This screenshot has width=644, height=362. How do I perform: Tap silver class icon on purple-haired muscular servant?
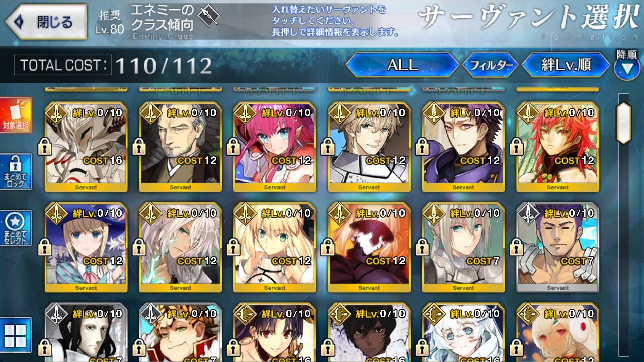click(528, 214)
